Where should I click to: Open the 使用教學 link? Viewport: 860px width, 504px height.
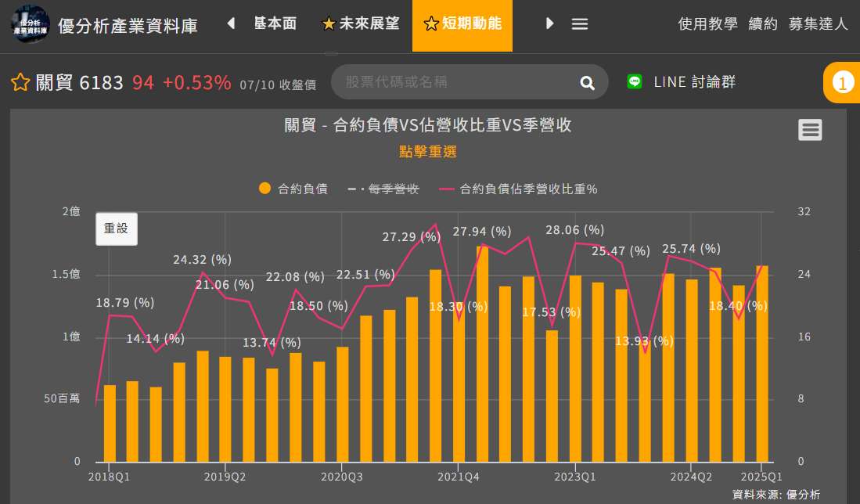click(707, 23)
